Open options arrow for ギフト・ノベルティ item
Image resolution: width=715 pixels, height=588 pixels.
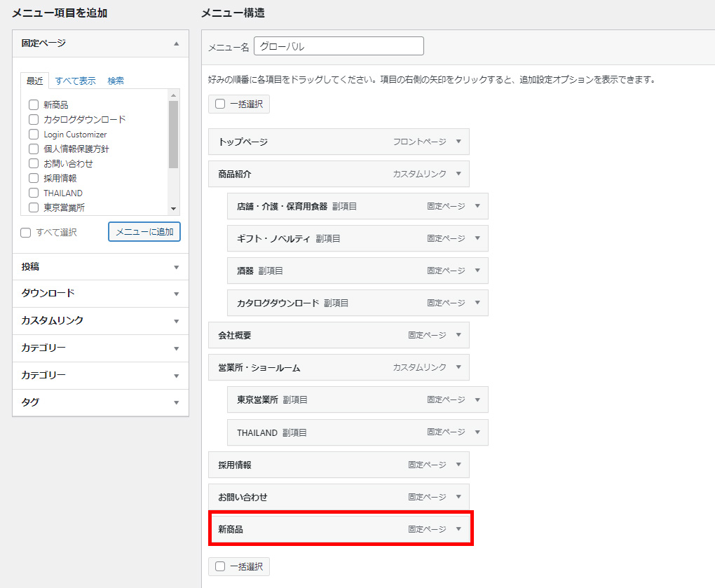pyautogui.click(x=477, y=238)
